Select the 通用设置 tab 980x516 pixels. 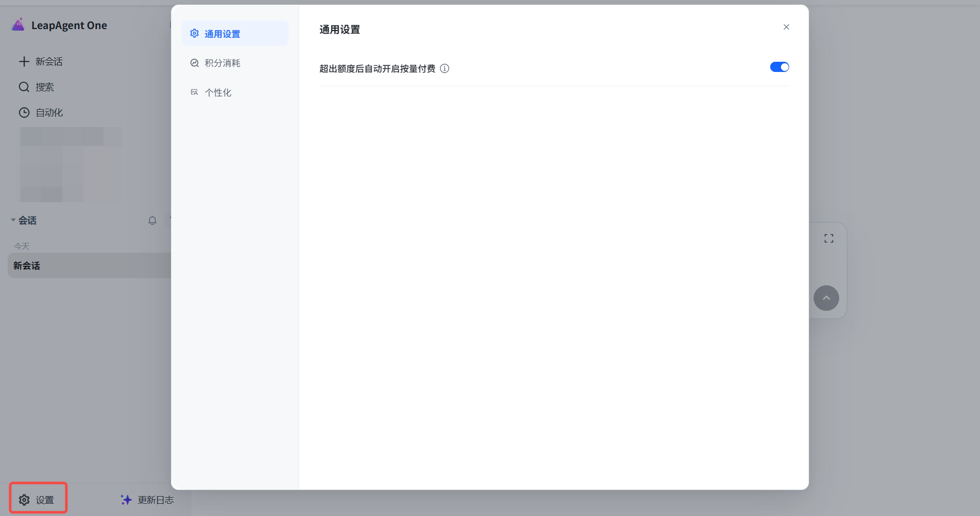(x=235, y=34)
